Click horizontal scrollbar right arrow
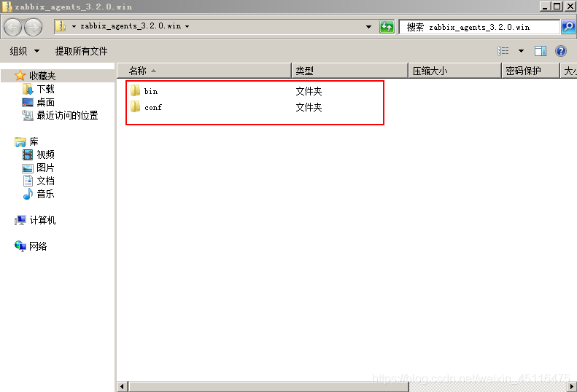Screen dimensions: 577x392 (572, 387)
